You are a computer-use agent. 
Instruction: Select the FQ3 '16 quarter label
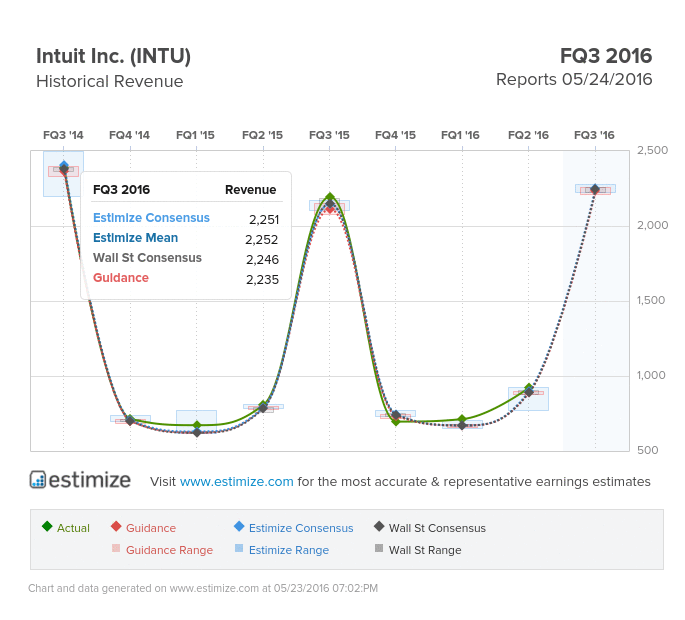[595, 135]
